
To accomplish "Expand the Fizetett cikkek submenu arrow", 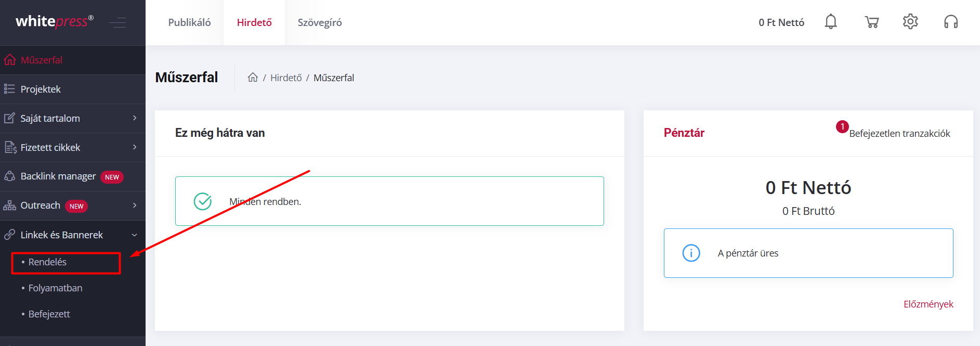I will click(135, 147).
